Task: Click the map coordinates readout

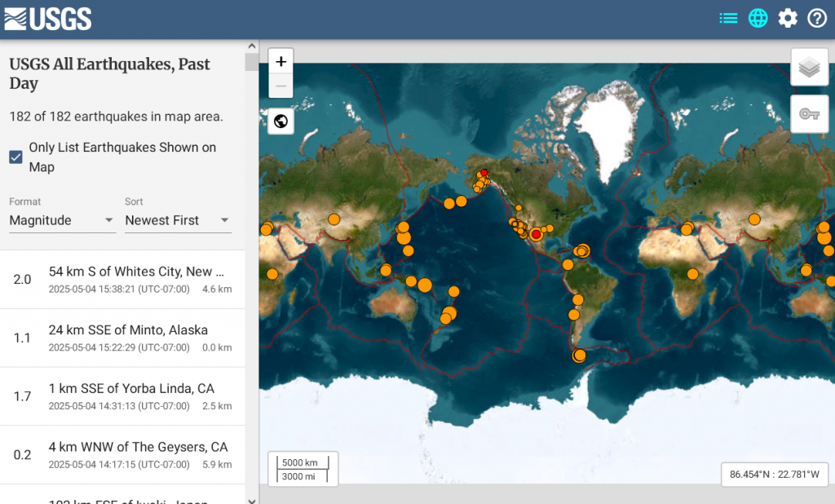Action: tap(775, 474)
